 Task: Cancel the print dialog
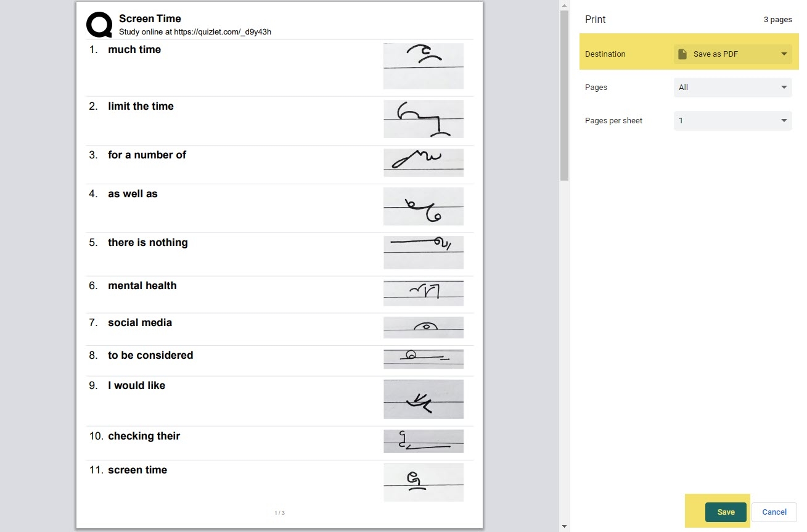[x=773, y=512]
